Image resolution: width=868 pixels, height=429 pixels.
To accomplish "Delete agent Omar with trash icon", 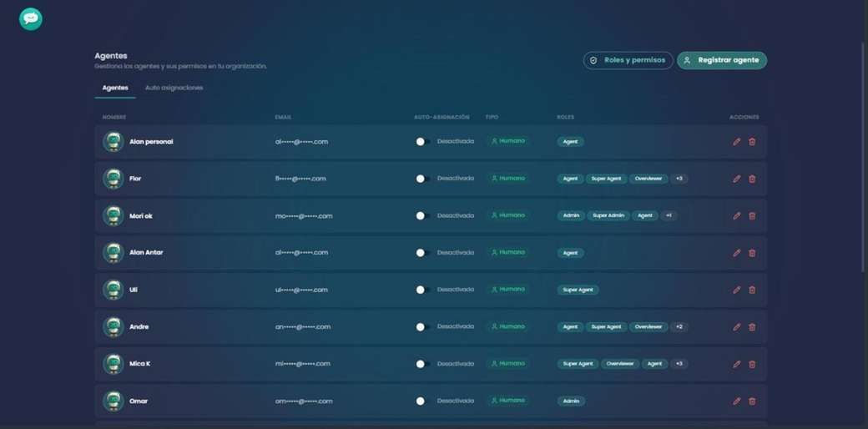I will pyautogui.click(x=752, y=401).
